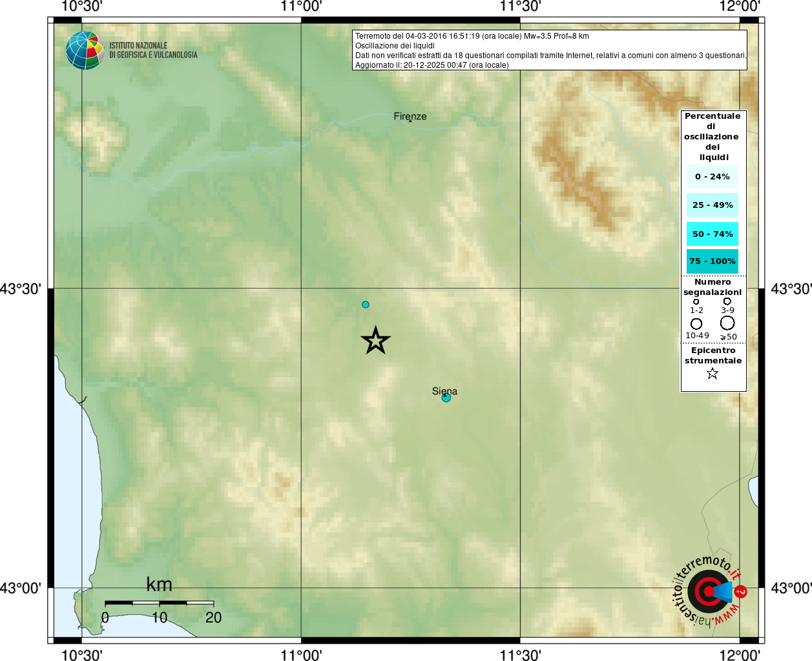Click the 0 - 24% legend swatch
The image size is (812, 661).
pos(713,176)
